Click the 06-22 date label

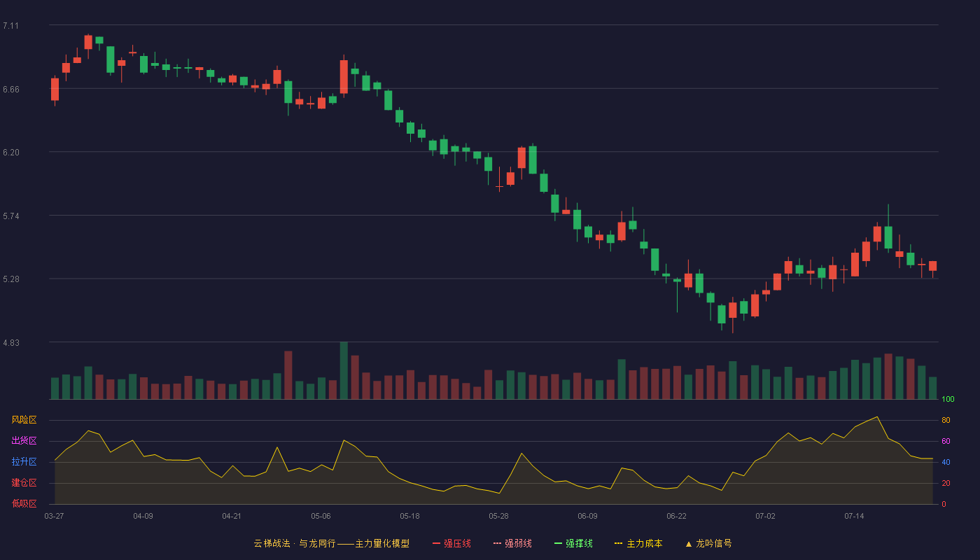click(676, 516)
